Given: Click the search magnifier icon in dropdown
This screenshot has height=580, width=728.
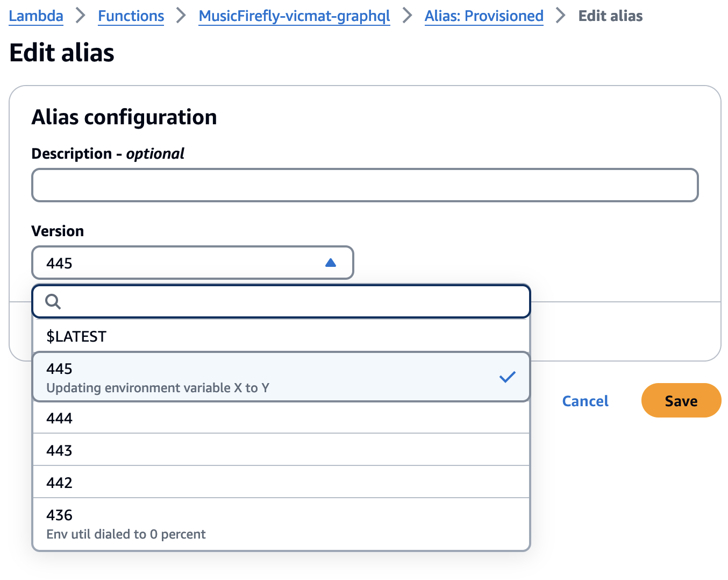Looking at the screenshot, I should coord(53,301).
